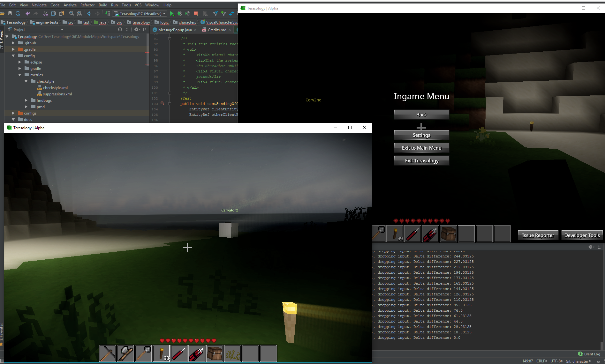Select torch slot showing 99 in back game window

395,234
